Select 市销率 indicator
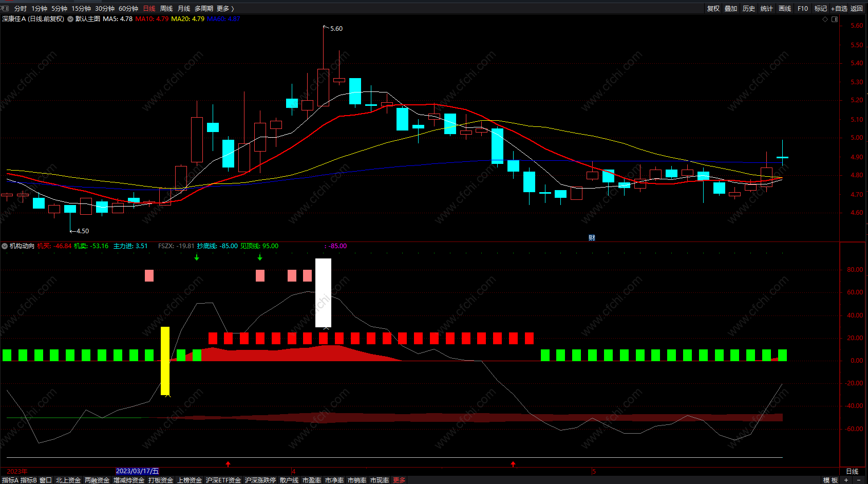 (x=357, y=480)
